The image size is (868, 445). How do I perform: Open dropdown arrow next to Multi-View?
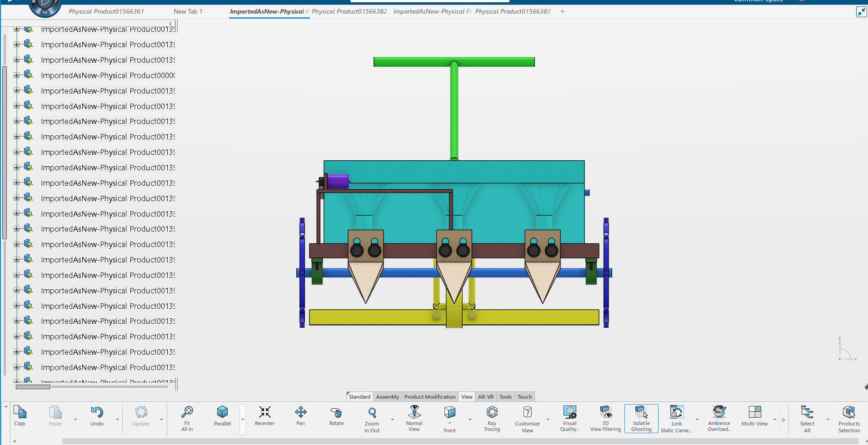[x=775, y=420]
